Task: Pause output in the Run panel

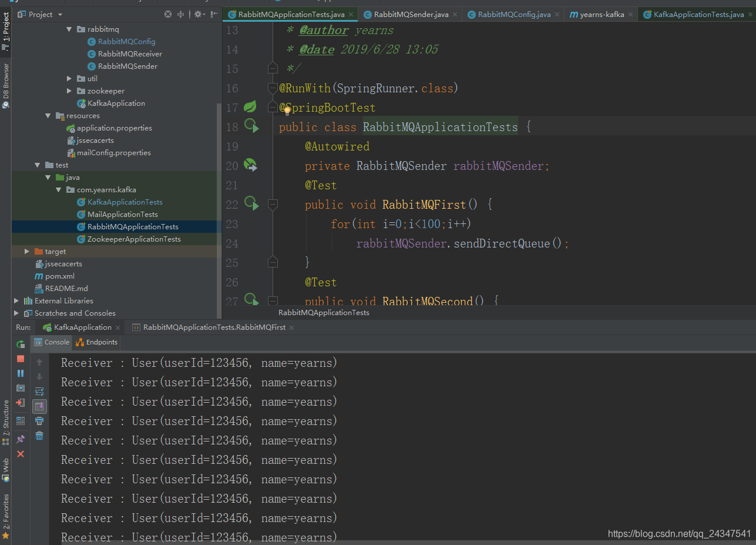Action: (21, 373)
